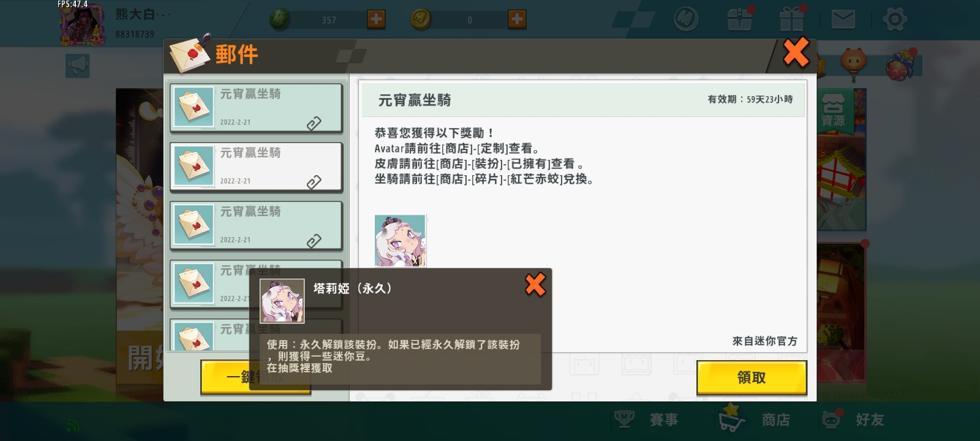
Task: Add green mini beans with plus icon
Action: pyautogui.click(x=376, y=20)
